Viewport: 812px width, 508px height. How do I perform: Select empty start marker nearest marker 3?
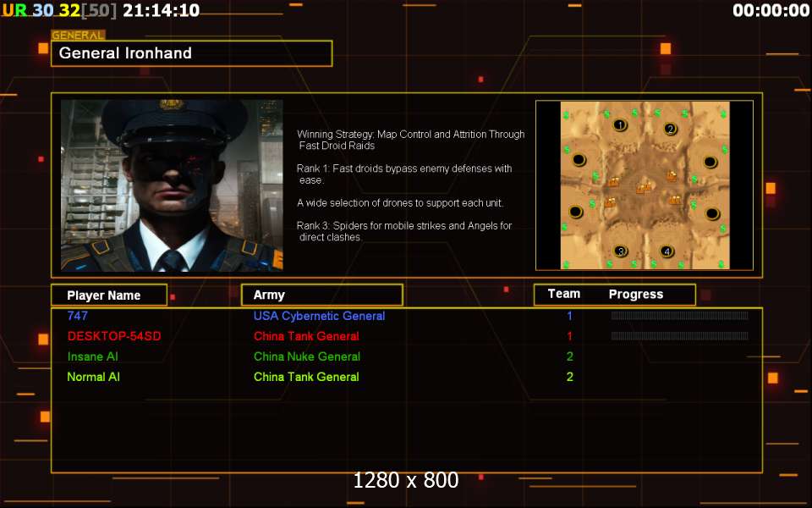click(x=576, y=212)
